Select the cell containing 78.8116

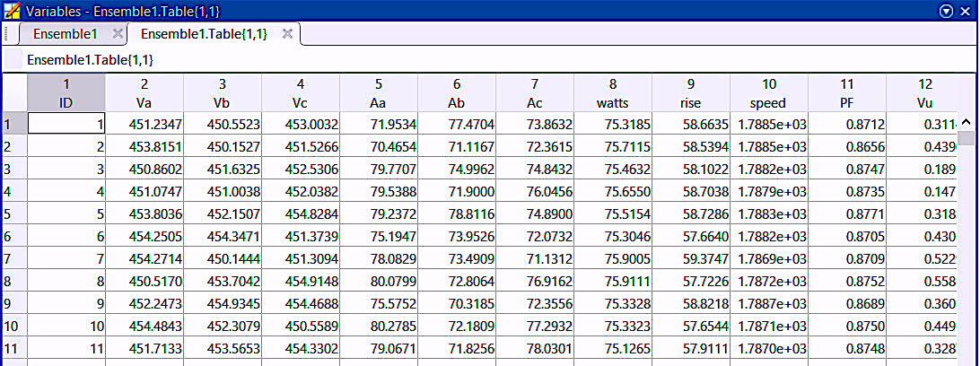pyautogui.click(x=457, y=214)
